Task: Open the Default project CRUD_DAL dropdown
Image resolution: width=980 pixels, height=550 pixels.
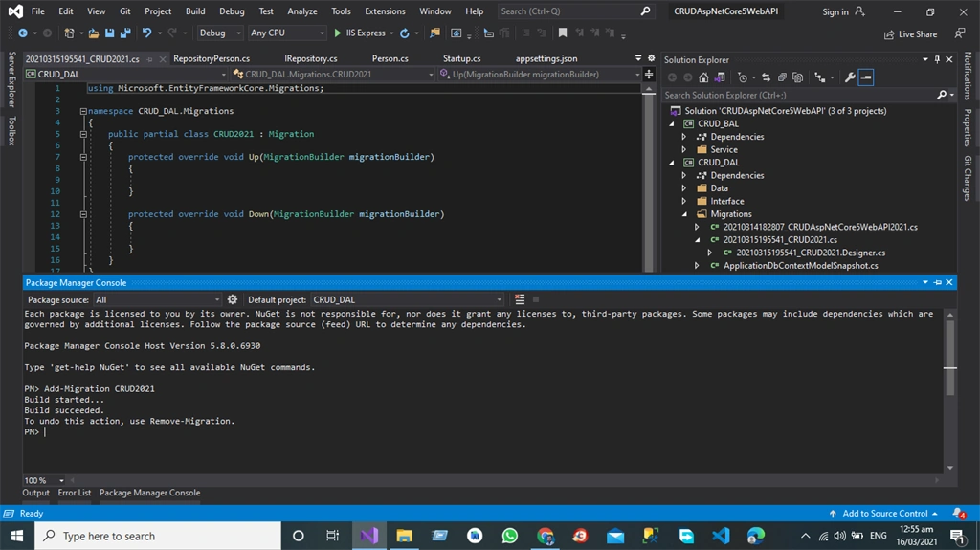Action: (x=407, y=300)
